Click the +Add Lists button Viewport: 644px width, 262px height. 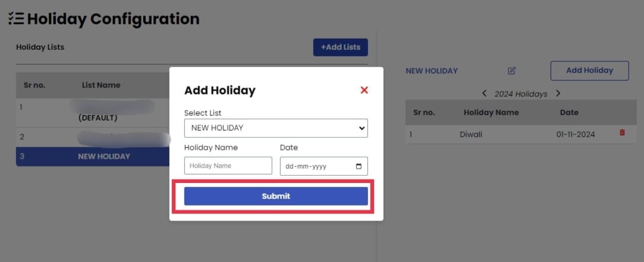[x=341, y=47]
